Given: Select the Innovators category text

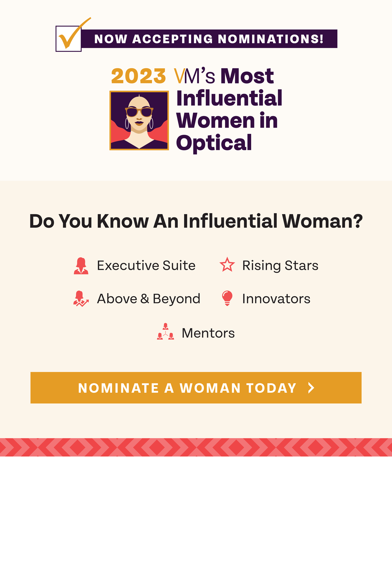Looking at the screenshot, I should point(276,299).
